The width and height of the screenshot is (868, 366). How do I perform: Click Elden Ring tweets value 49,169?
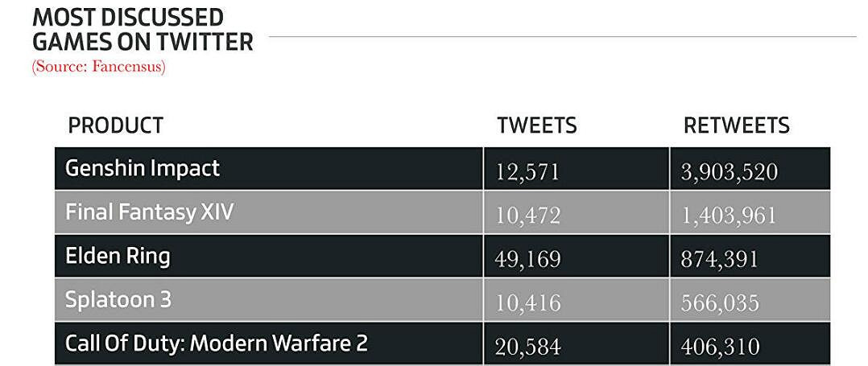(528, 260)
